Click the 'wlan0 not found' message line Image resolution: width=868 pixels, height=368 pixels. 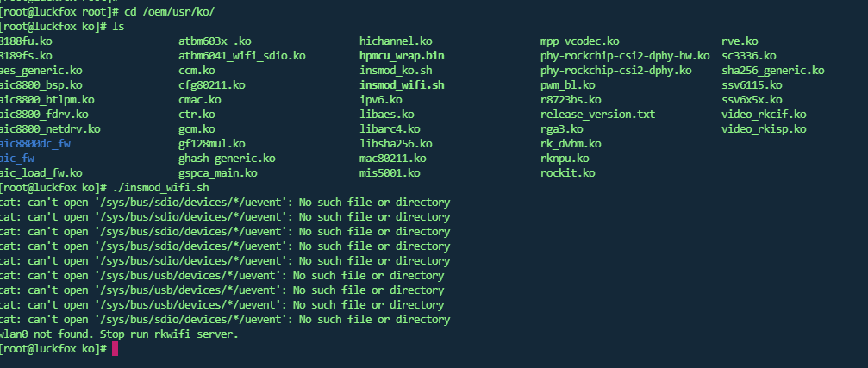[119, 334]
